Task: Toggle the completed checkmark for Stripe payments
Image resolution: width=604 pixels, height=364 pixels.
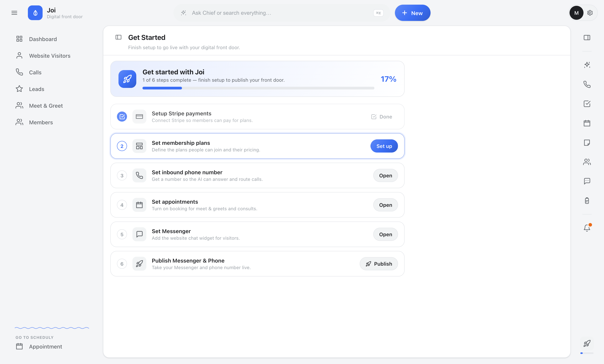Action: [x=122, y=117]
